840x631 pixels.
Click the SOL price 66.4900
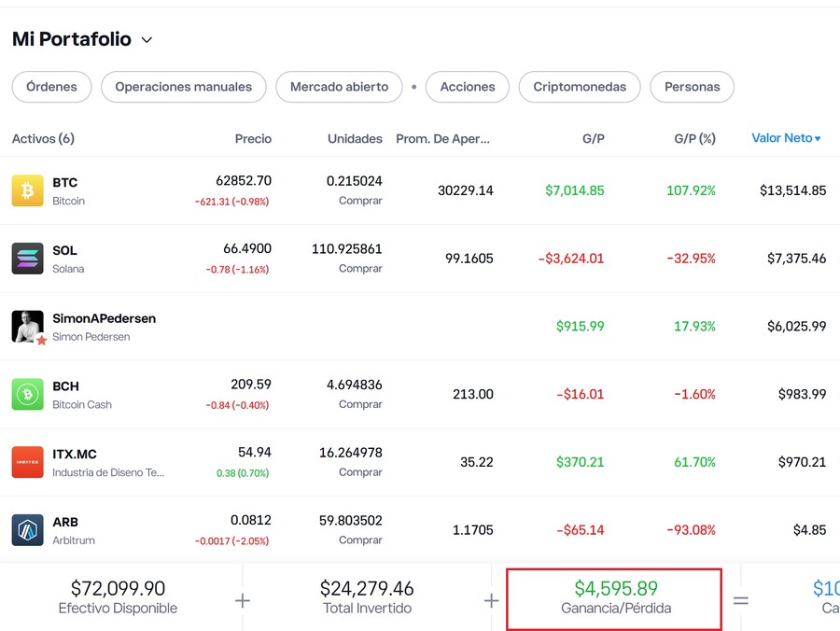(247, 248)
